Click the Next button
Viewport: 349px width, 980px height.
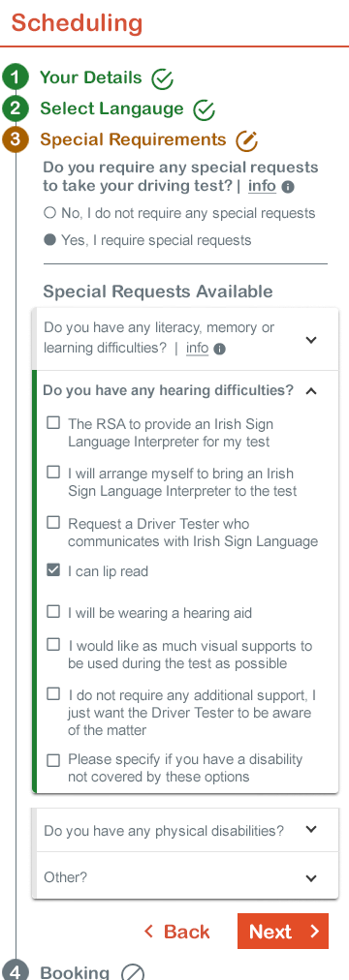[x=283, y=932]
